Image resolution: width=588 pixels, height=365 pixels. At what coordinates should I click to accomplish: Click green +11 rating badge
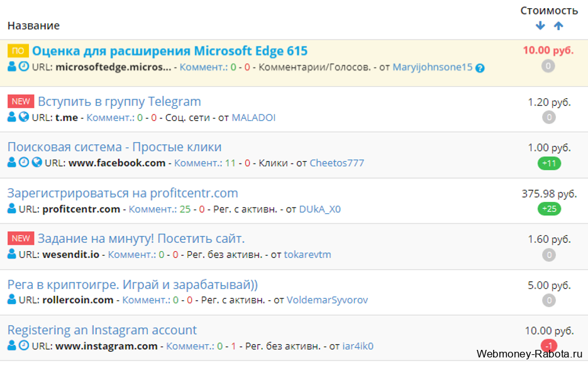click(549, 164)
